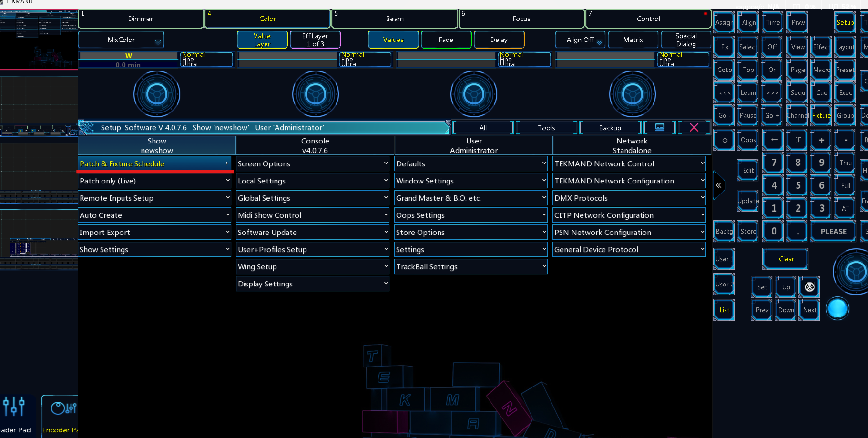Click the Assign key

(x=724, y=22)
